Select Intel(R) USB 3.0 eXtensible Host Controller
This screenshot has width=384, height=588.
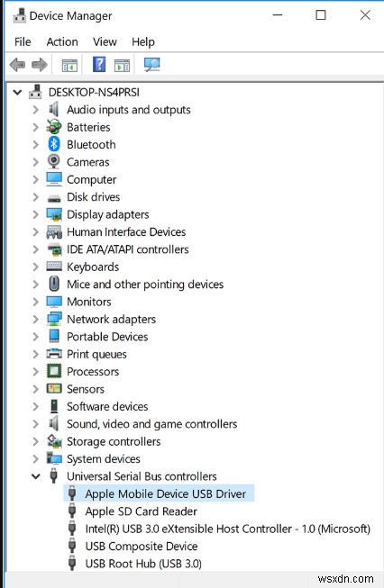(x=227, y=529)
